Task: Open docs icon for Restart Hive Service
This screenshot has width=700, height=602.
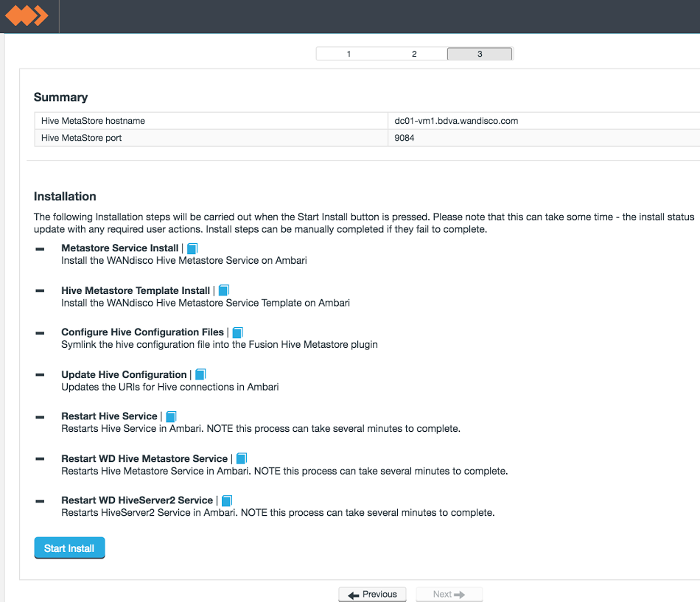Action: pyautogui.click(x=172, y=416)
